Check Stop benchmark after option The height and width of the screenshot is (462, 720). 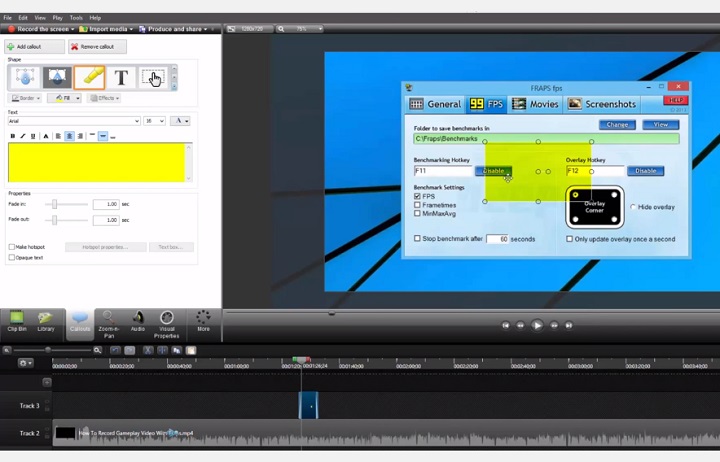click(x=417, y=238)
